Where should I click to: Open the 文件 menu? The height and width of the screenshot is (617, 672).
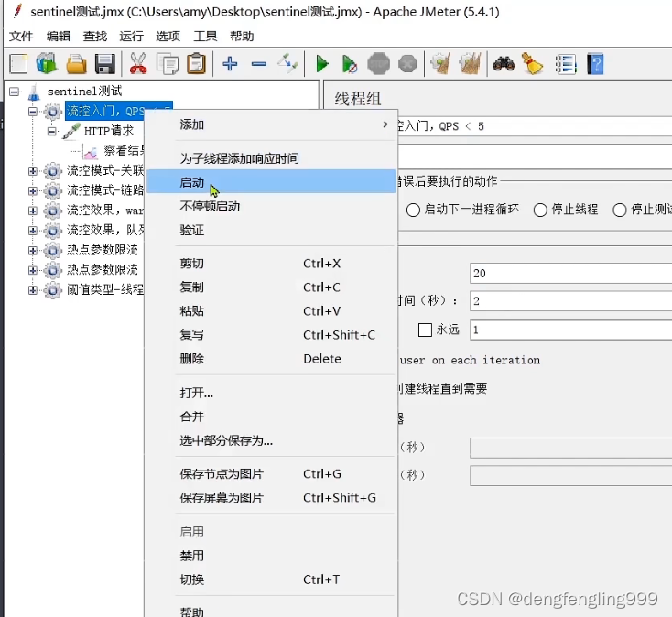21,37
